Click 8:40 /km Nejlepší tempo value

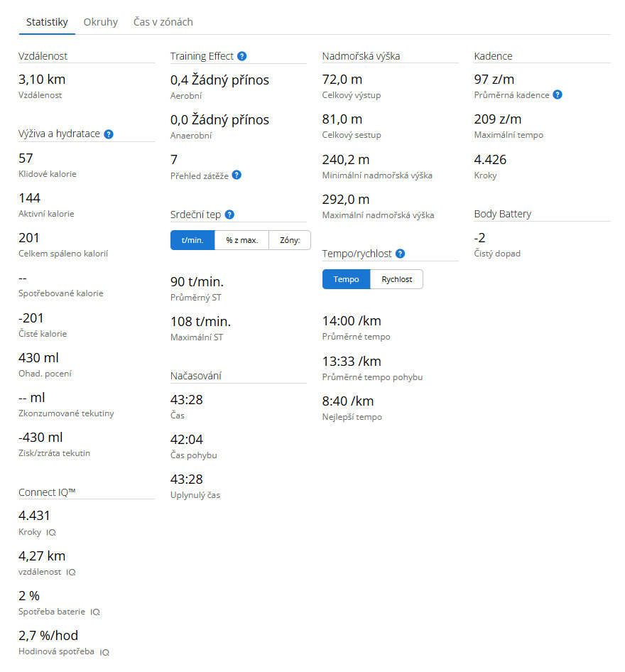tap(348, 401)
